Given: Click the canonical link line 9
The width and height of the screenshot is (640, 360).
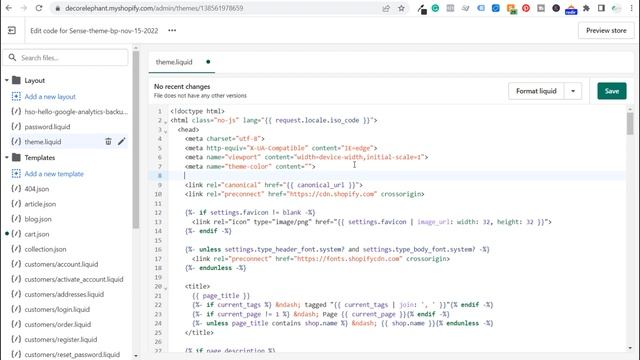Looking at the screenshot, I should click(x=273, y=185).
